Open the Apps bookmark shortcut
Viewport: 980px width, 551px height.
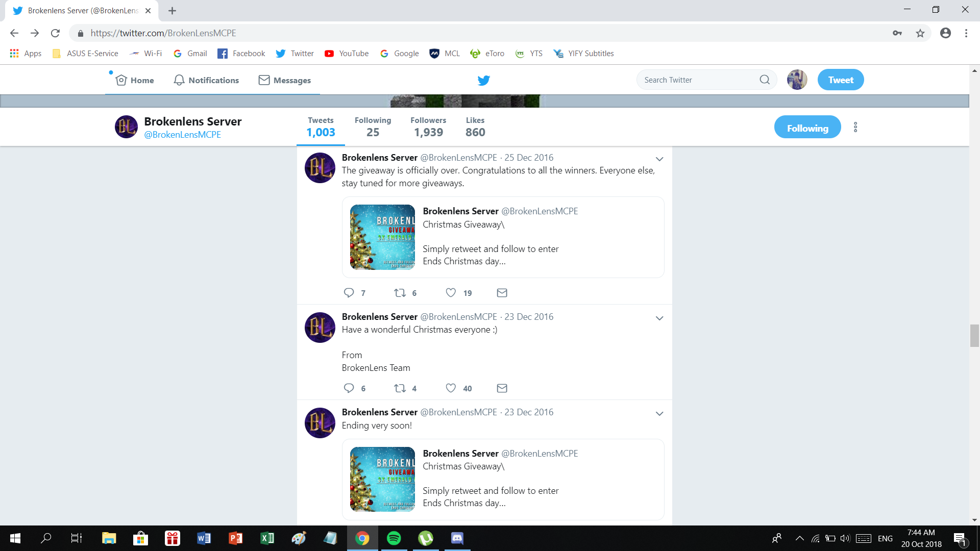tap(26, 54)
